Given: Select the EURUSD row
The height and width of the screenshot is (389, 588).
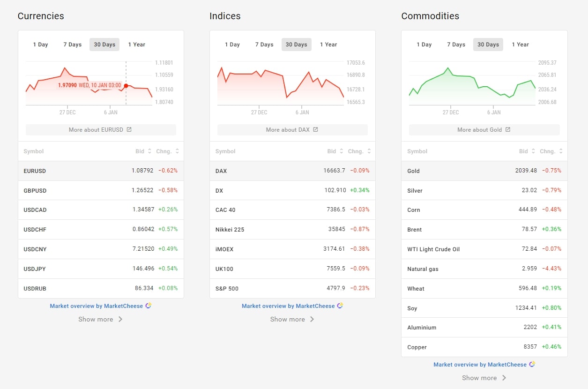Looking at the screenshot, I should (x=101, y=171).
